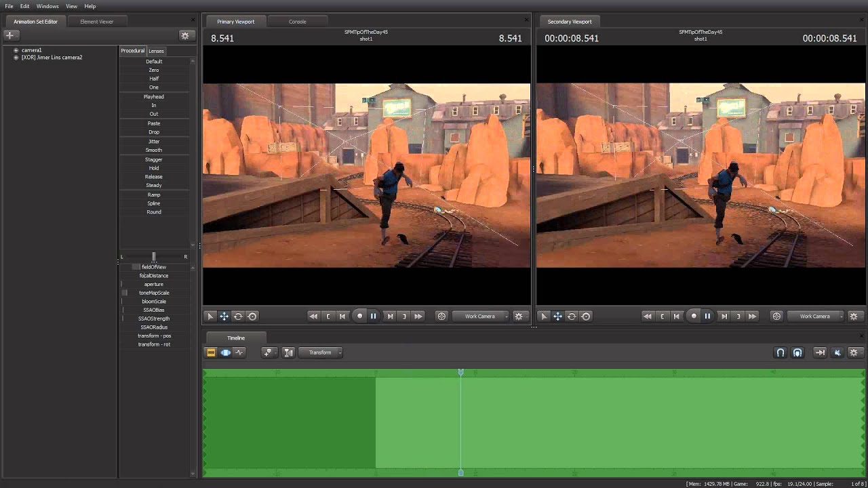Viewport: 868px width, 488px height.
Task: Activate the rotate tool in Primary Viewport
Action: point(238,316)
